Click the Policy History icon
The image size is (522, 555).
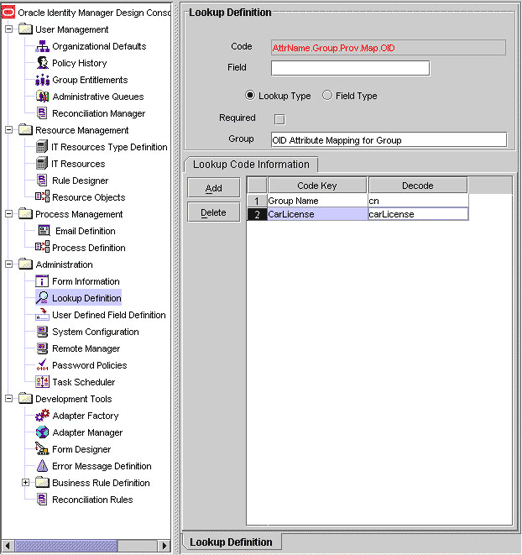(x=42, y=63)
